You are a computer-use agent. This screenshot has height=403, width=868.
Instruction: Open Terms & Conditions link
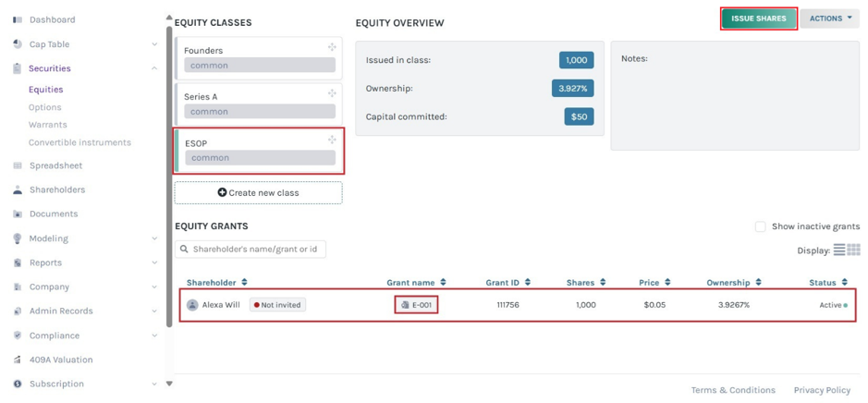click(x=733, y=390)
